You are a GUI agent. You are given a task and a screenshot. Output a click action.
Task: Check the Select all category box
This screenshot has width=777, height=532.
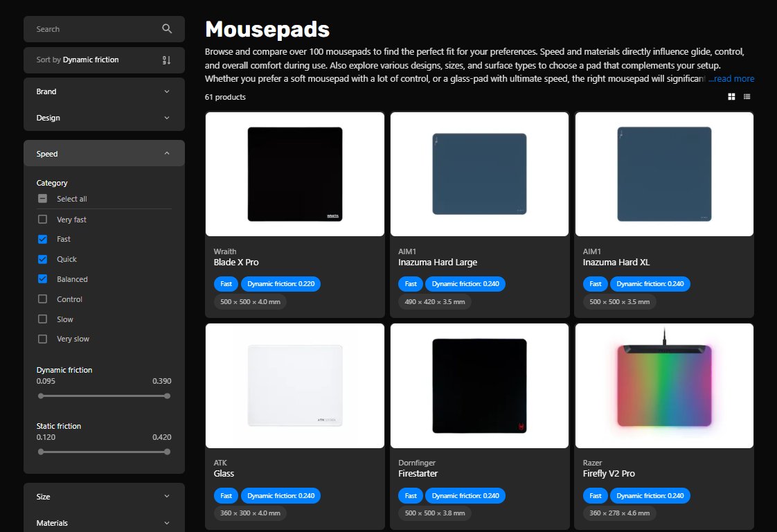(x=42, y=198)
